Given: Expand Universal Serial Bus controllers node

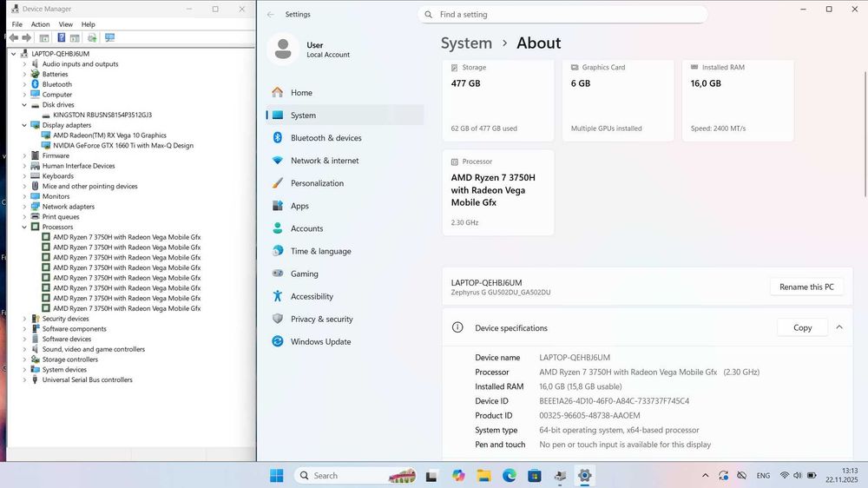Looking at the screenshot, I should (24, 380).
